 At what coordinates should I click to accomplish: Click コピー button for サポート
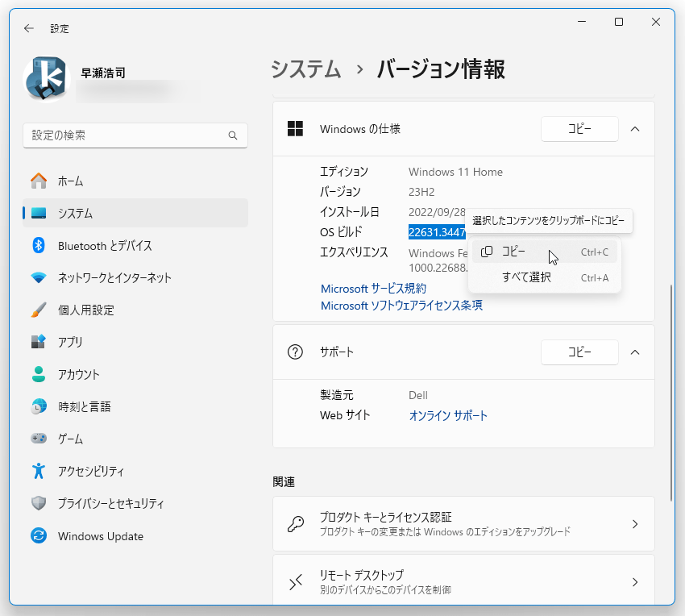(579, 352)
